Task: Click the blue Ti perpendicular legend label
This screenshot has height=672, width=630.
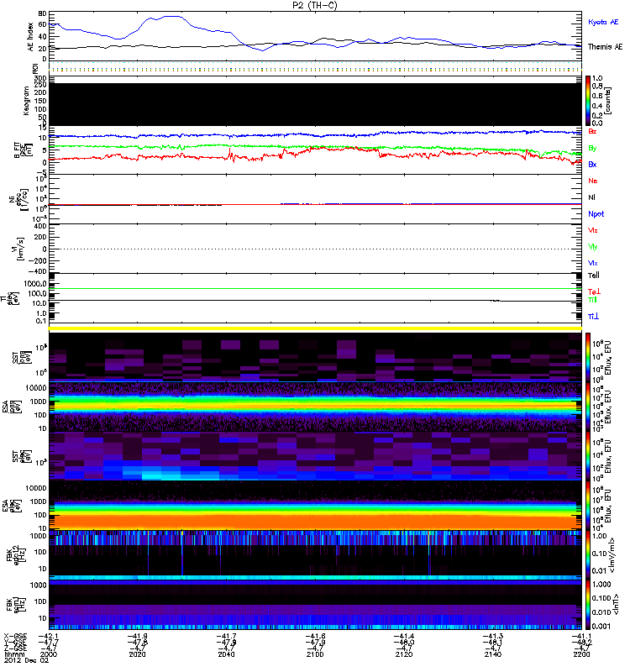Action: (593, 317)
